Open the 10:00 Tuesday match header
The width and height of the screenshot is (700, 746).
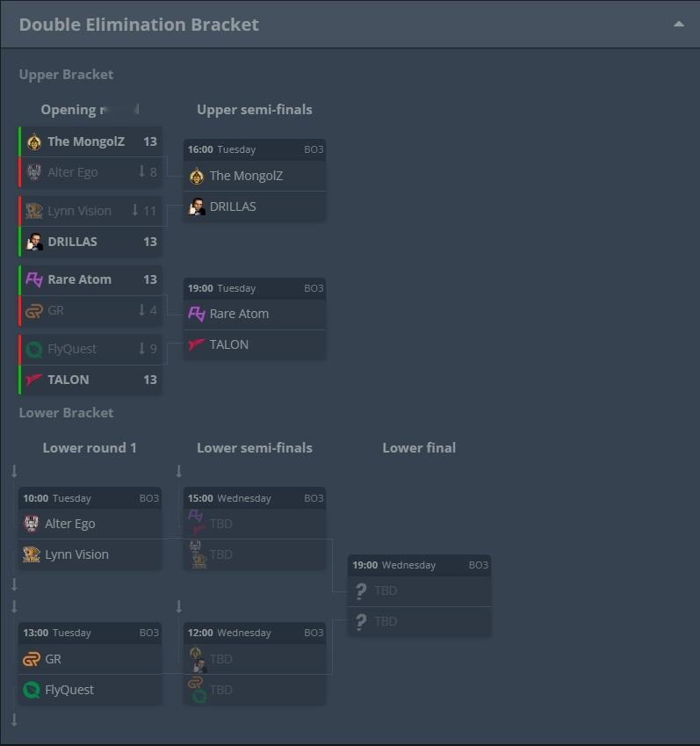click(x=90, y=498)
